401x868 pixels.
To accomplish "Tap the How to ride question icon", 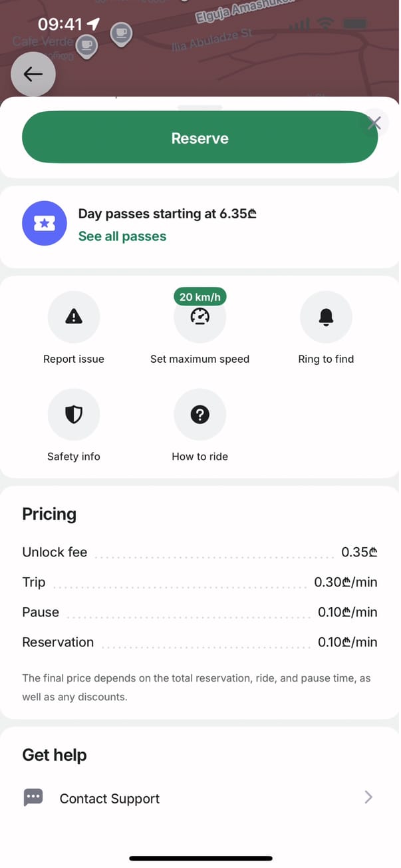I will tap(200, 415).
